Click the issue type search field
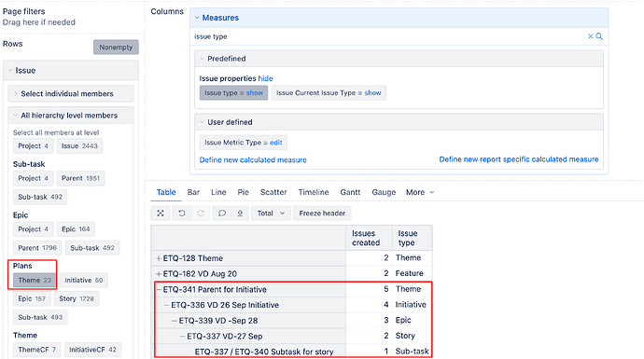The height and width of the screenshot is (359, 644). (388, 36)
